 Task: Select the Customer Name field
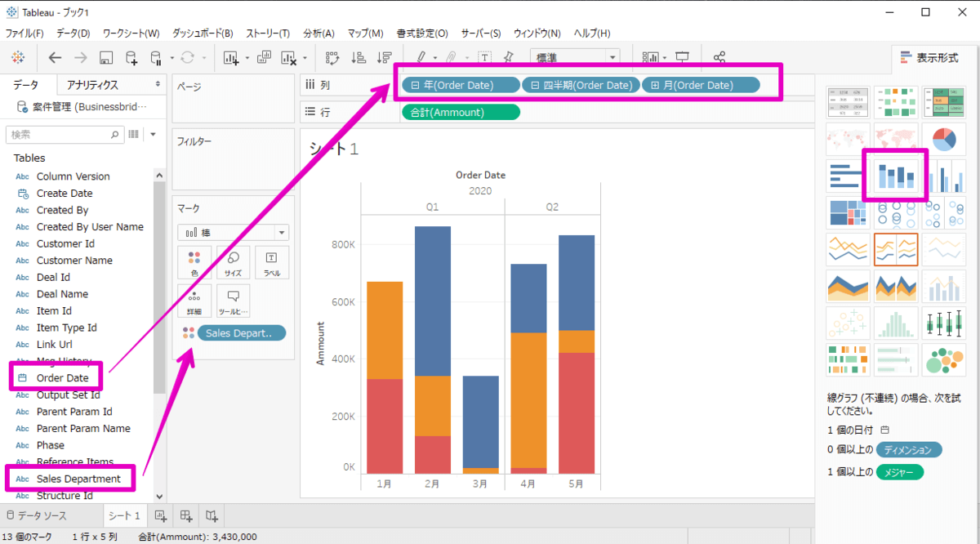74,261
